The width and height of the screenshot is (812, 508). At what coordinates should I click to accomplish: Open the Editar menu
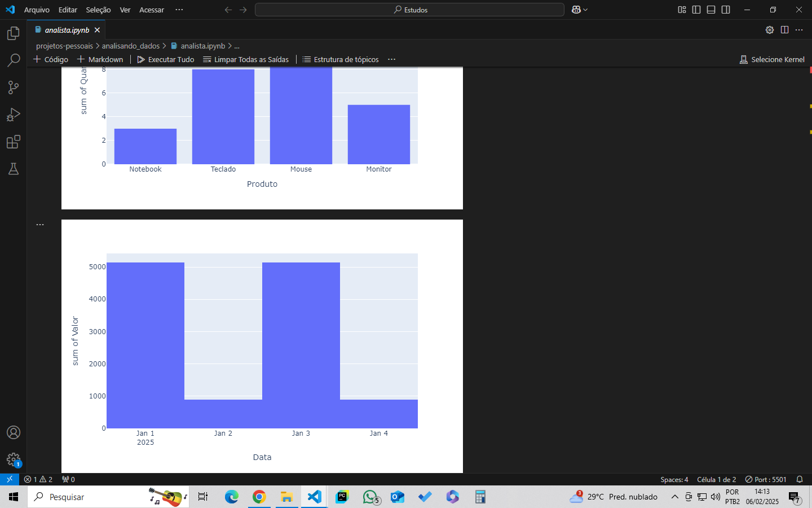pyautogui.click(x=68, y=10)
